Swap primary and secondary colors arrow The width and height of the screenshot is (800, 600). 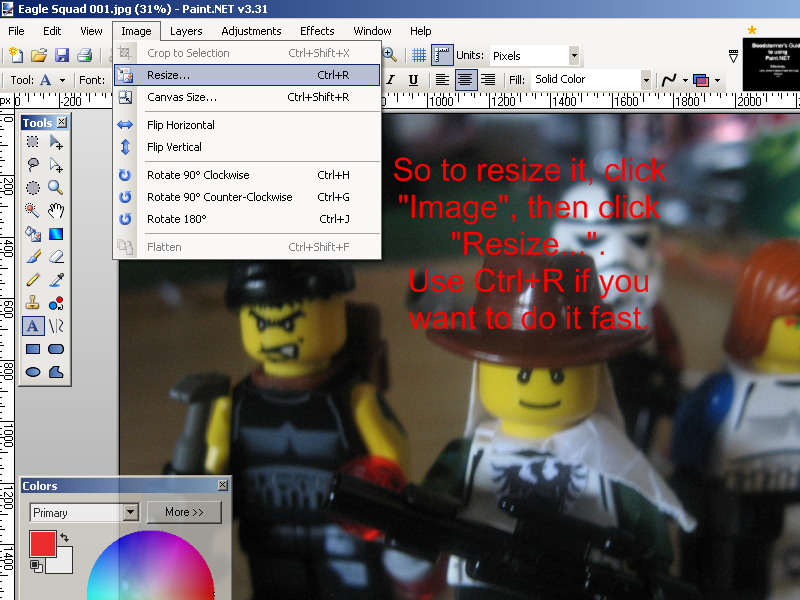[64, 537]
